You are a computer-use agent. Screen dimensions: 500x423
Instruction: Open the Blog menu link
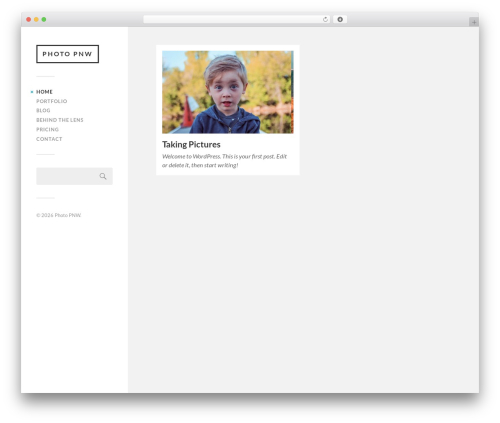[x=43, y=110]
